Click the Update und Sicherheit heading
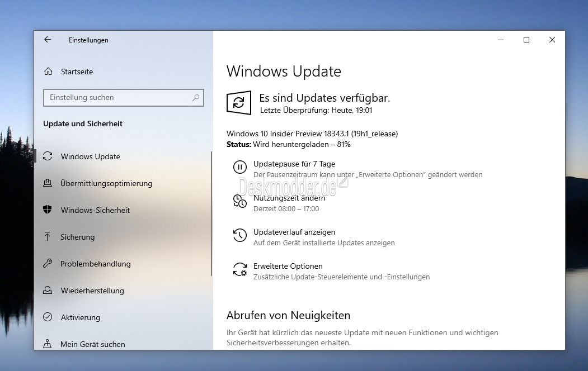Screen dimensions: 588x371 coord(82,123)
